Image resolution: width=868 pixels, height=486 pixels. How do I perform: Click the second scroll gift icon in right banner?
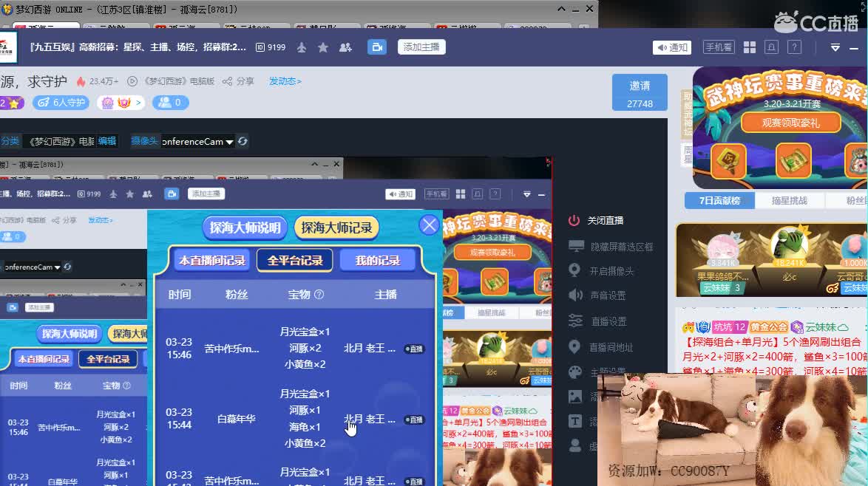[793, 161]
